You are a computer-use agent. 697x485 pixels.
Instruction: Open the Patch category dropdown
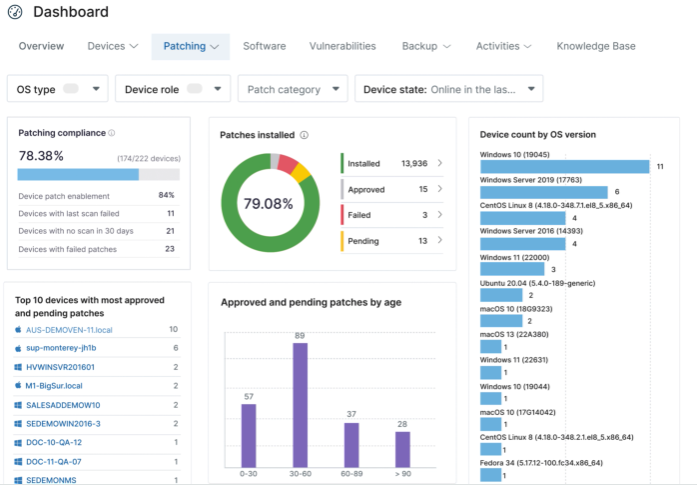pyautogui.click(x=293, y=89)
